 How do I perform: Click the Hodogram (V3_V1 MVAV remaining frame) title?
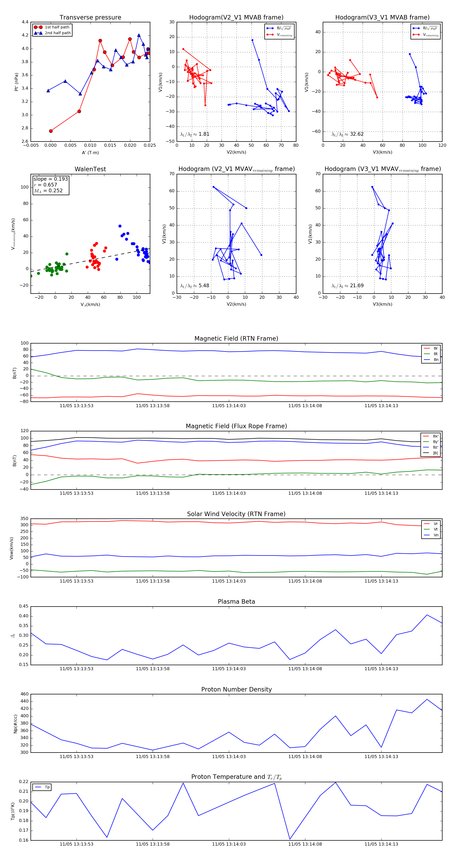[382, 169]
